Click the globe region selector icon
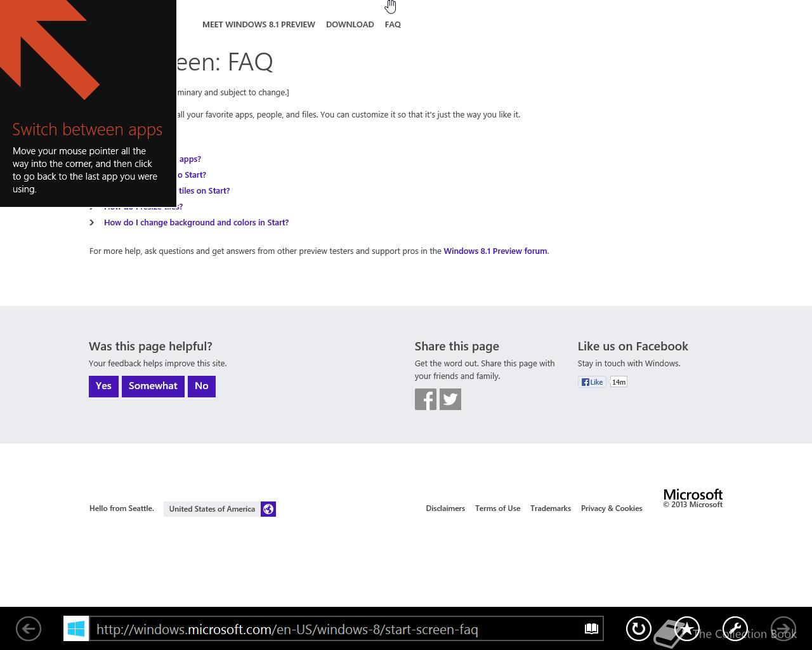This screenshot has height=650, width=812. 268,509
